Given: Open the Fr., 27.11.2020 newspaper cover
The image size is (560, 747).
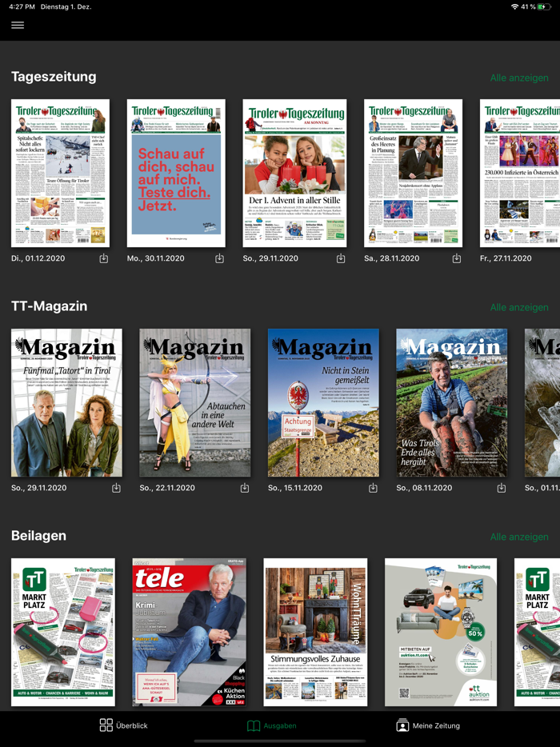Looking at the screenshot, I should [x=520, y=173].
